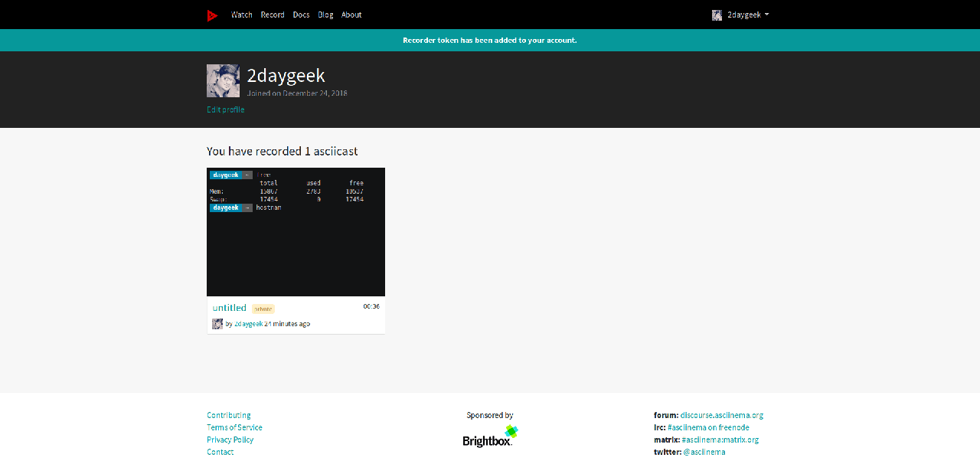Open the Contributing footer link
Screen dimensions: 980x474
(228, 415)
